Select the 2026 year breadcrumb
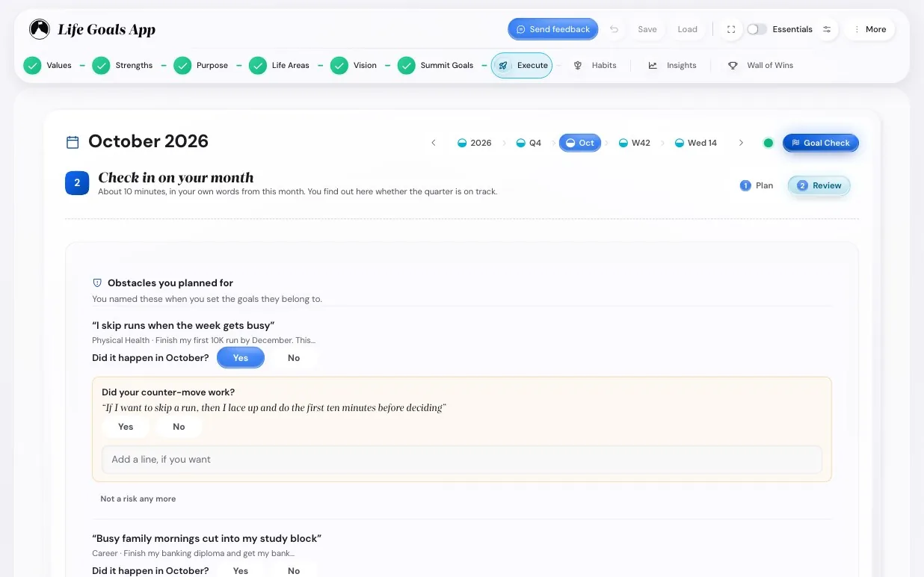Screen dimensions: 924x577 (474, 143)
